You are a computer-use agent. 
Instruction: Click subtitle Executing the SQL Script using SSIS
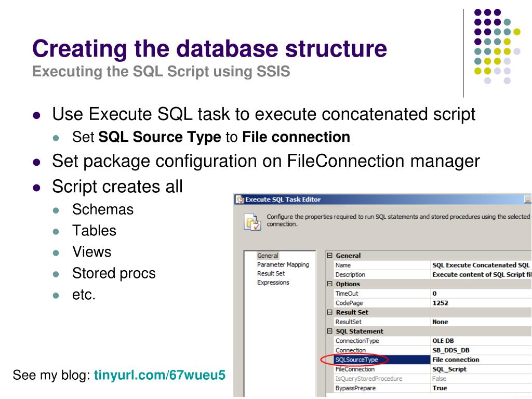tap(161, 72)
